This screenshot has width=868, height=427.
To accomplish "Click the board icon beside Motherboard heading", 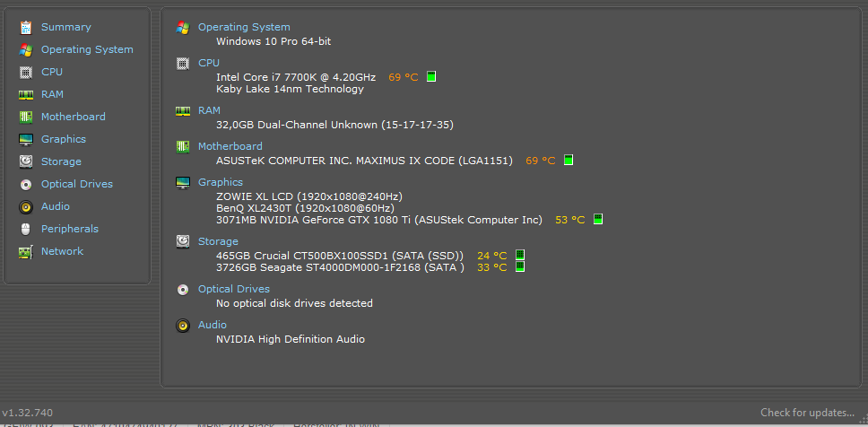I will (183, 147).
